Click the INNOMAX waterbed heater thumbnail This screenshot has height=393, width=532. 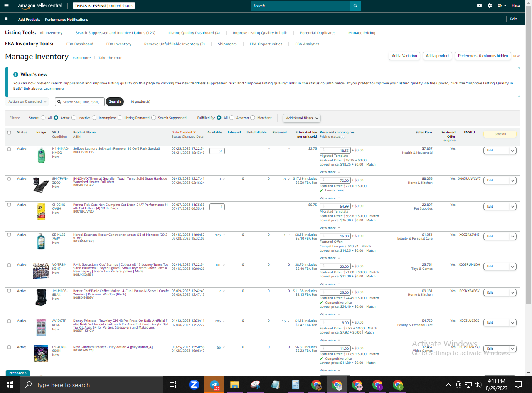pos(41,185)
